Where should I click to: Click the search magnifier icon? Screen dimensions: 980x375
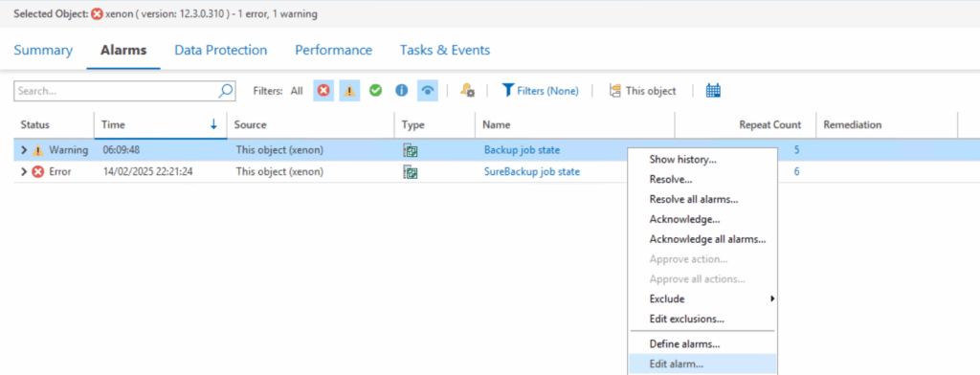[x=225, y=91]
